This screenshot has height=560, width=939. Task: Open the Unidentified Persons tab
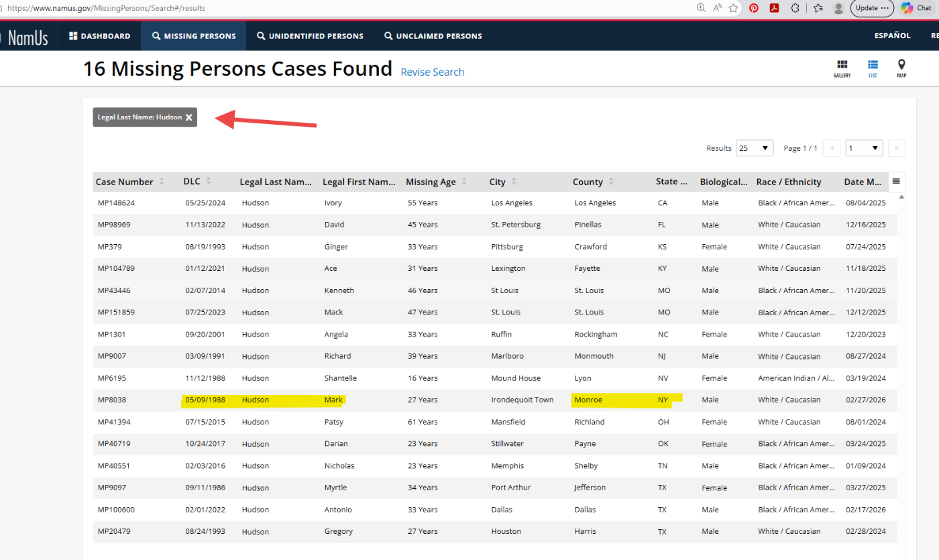(x=310, y=36)
